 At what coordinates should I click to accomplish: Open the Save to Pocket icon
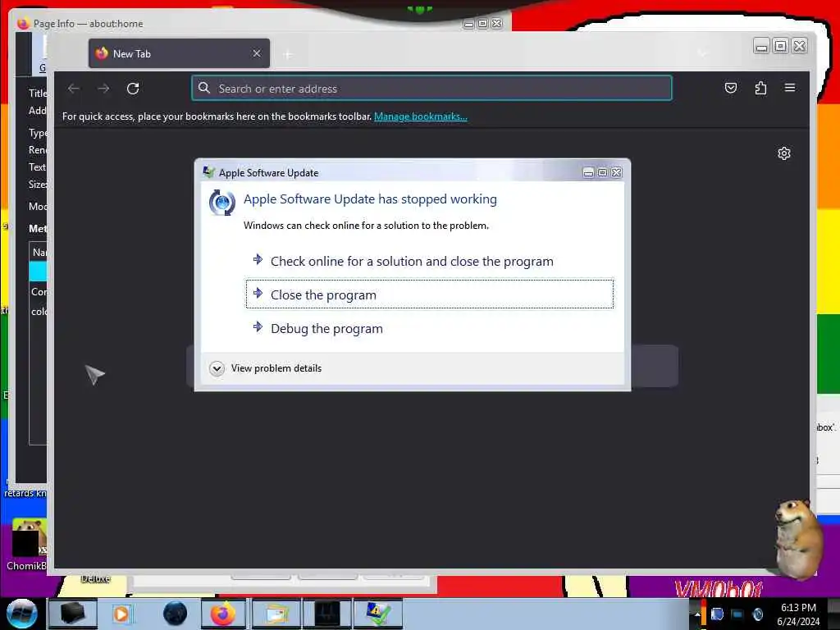[x=731, y=88]
